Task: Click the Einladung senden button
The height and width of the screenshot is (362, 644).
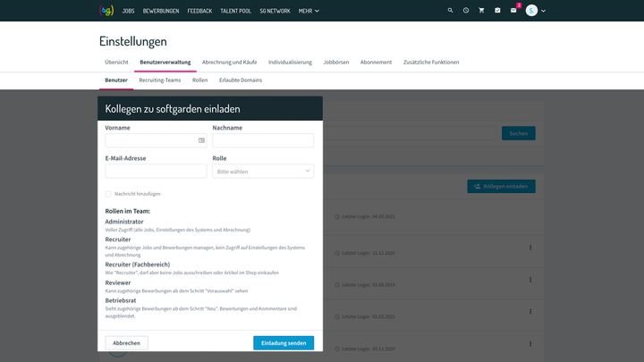Action: coord(284,343)
